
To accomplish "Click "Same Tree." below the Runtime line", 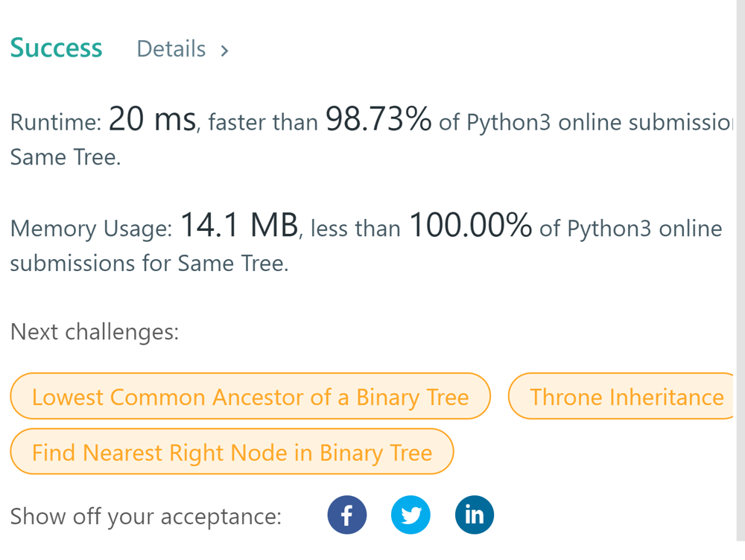I will pos(65,157).
